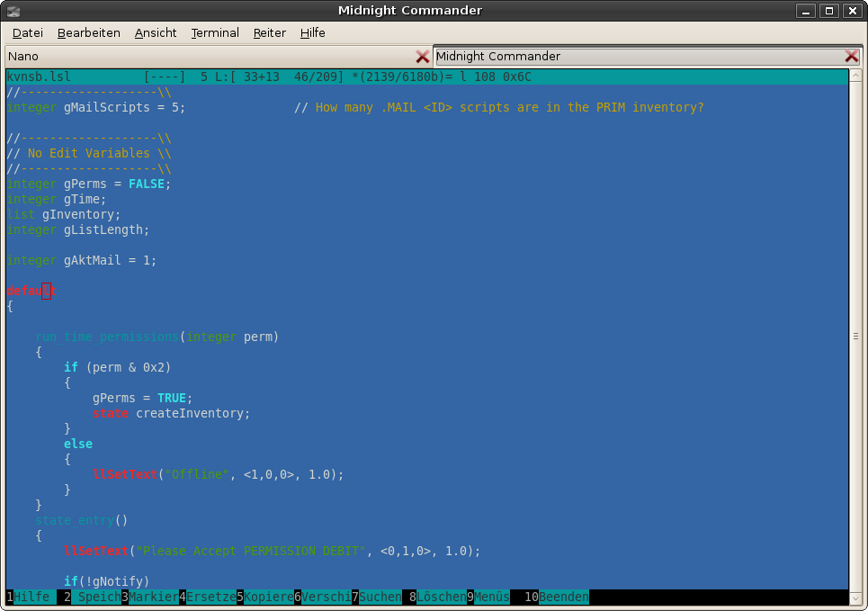The image size is (868, 611).
Task: Open the Terminal menu
Action: tap(215, 32)
